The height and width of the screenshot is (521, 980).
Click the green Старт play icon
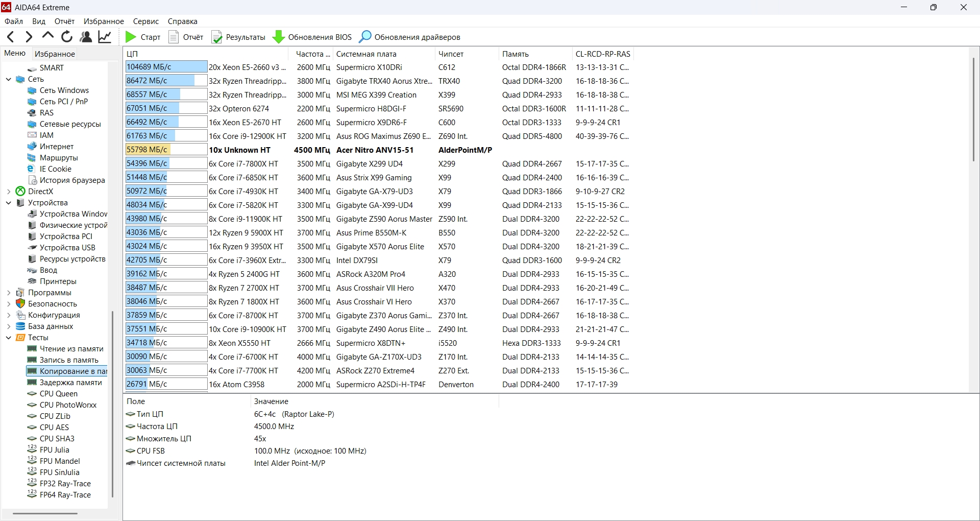click(131, 37)
